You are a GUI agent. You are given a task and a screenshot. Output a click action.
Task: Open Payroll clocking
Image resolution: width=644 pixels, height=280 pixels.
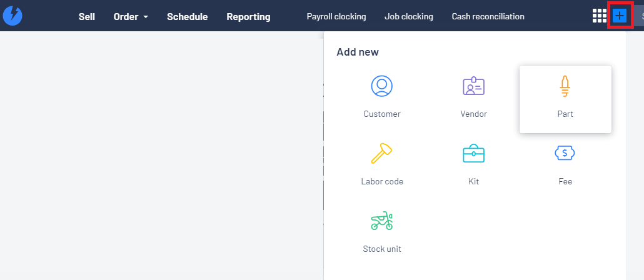336,16
